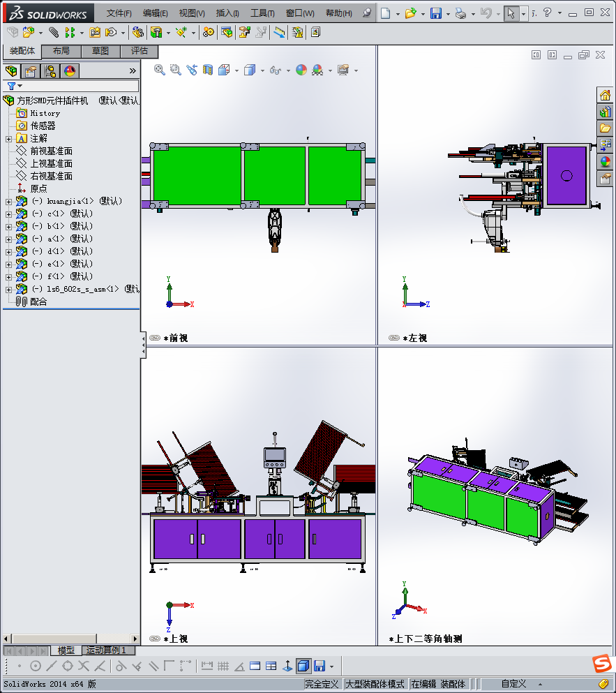Click the Undo arrow icon
Screen dimensions: 616x693
[x=486, y=13]
